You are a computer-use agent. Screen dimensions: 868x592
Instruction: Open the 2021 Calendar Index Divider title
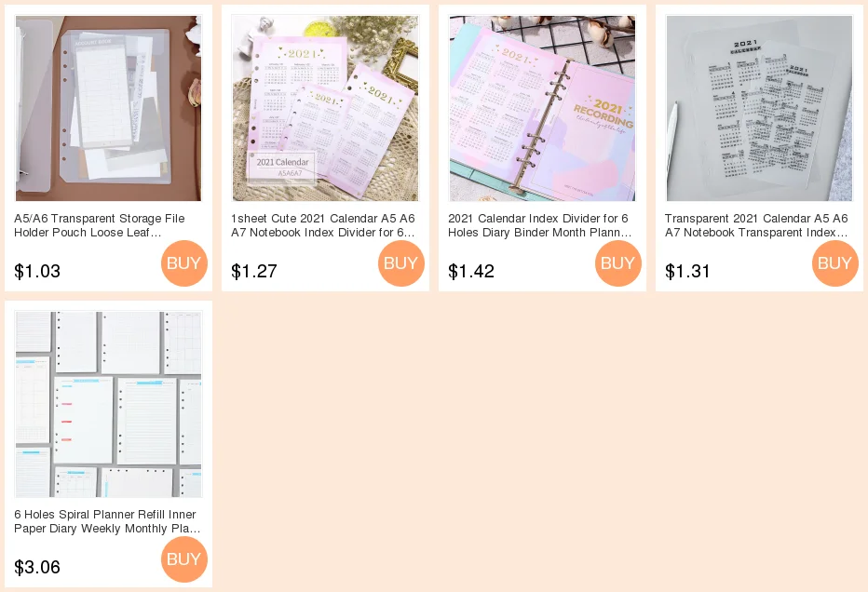540,225
